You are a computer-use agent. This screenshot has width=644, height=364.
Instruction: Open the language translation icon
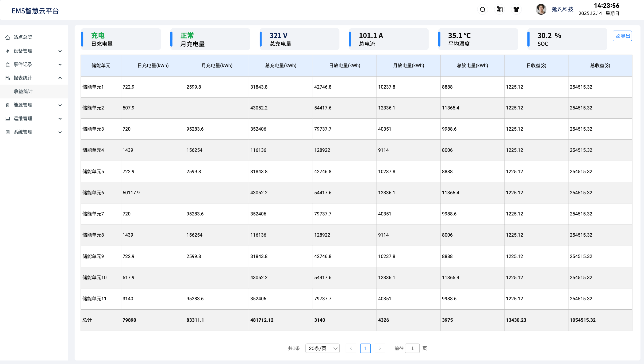pos(499,10)
